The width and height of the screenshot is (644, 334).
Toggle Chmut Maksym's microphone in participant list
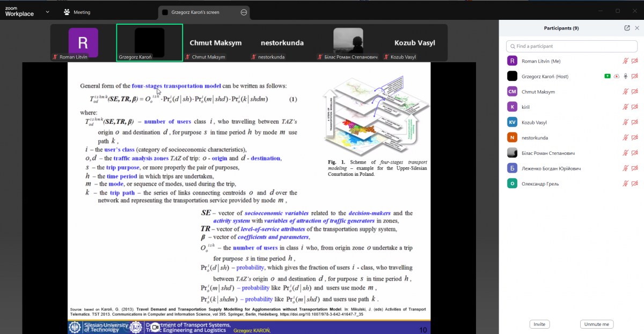point(625,92)
